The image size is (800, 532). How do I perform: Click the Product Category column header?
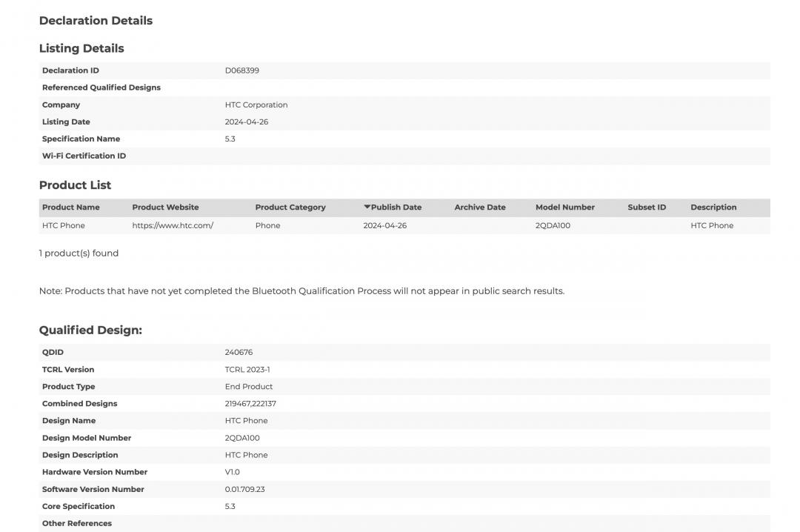tap(290, 207)
